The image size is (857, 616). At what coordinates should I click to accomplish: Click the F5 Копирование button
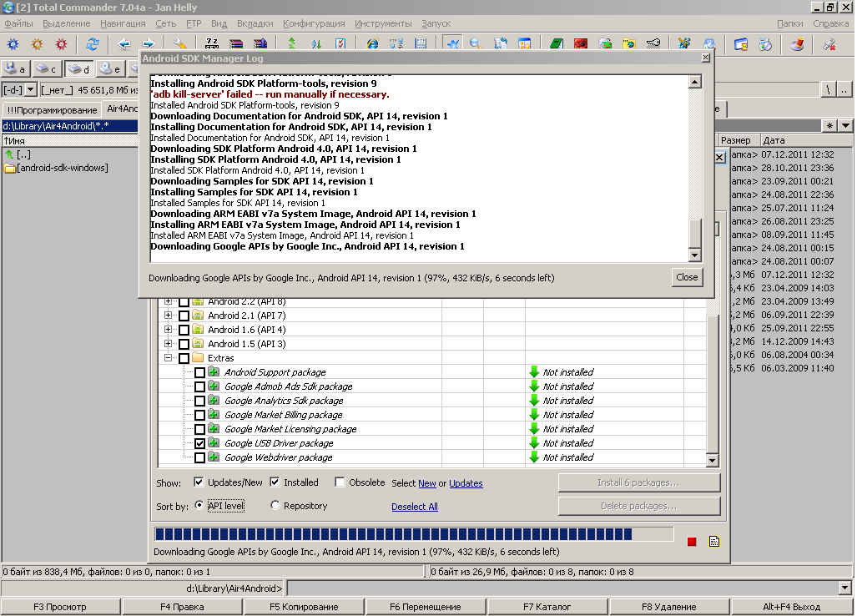[304, 607]
